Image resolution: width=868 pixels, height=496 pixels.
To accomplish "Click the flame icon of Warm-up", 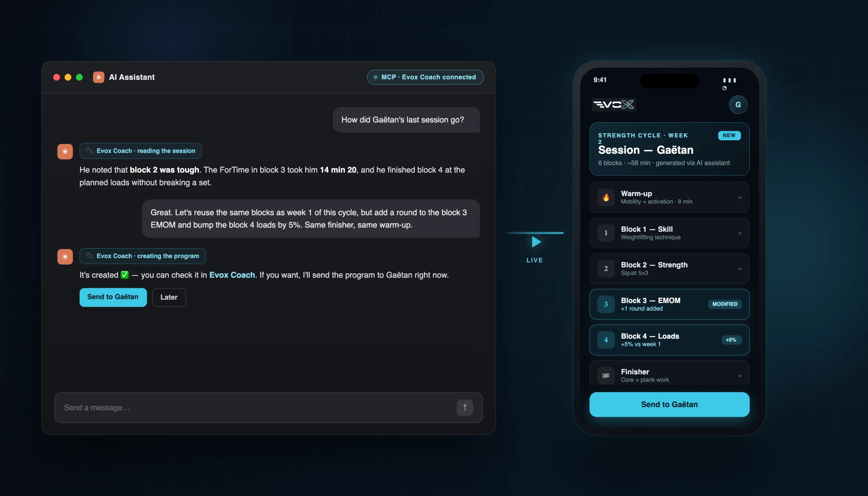I will (x=606, y=197).
